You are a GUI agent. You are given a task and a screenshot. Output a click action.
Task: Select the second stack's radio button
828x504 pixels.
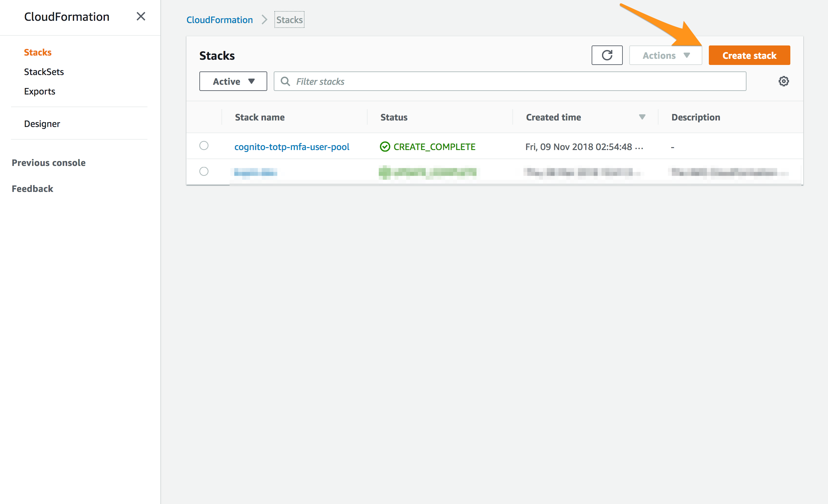204,171
